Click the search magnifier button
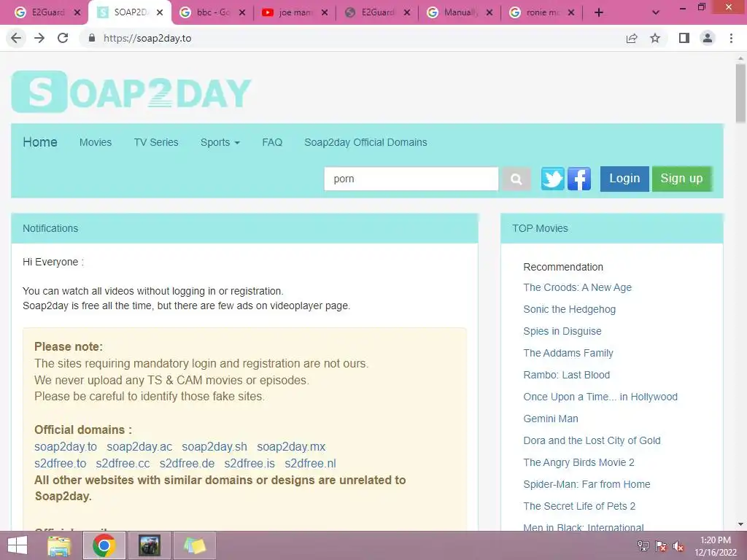 [x=516, y=179]
